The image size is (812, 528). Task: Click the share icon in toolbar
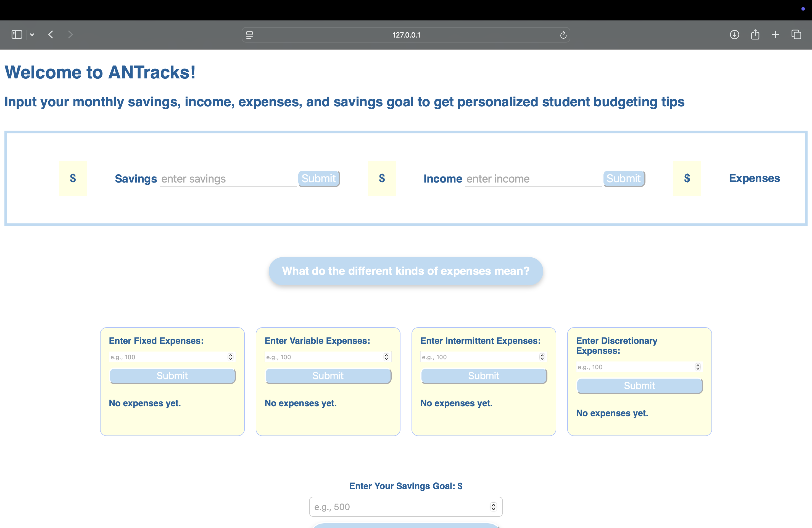(755, 35)
